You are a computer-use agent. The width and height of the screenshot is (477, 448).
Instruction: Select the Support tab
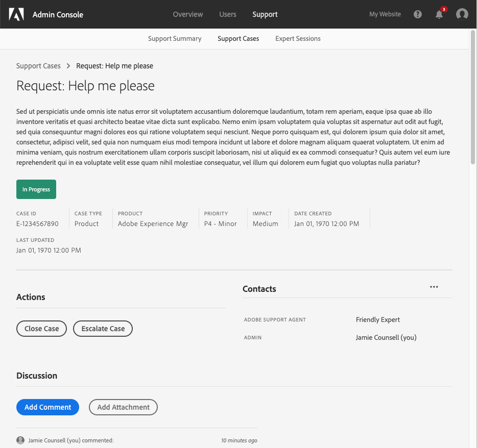(x=265, y=14)
